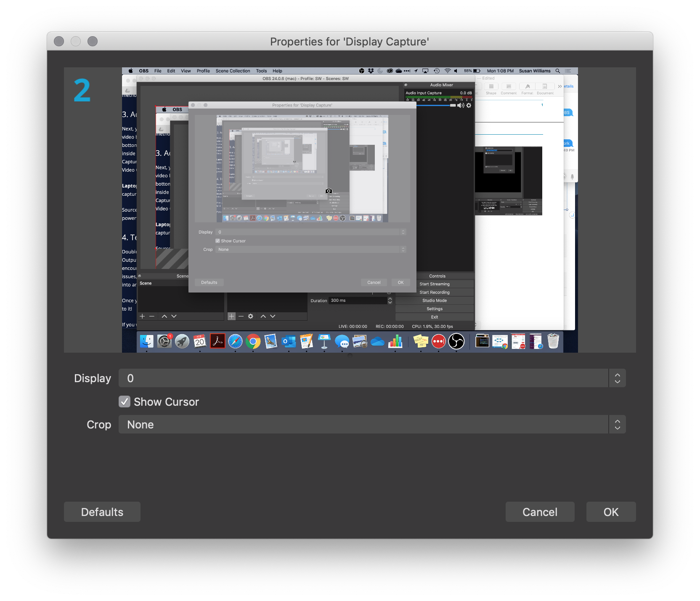
Task: Open Google Chrome from the dock
Action: (x=253, y=341)
